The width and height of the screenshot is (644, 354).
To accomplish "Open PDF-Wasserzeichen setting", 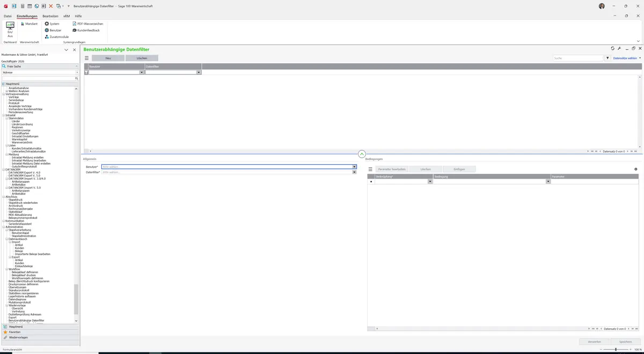I will [x=88, y=24].
